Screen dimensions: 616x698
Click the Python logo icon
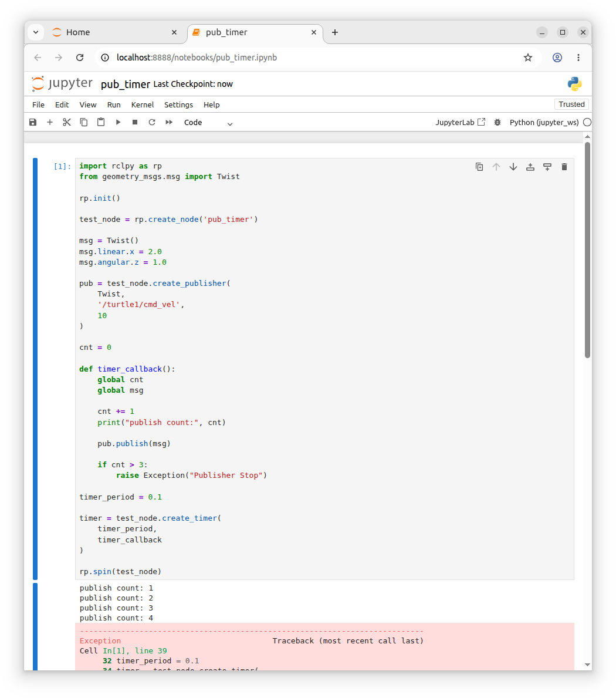pos(574,84)
